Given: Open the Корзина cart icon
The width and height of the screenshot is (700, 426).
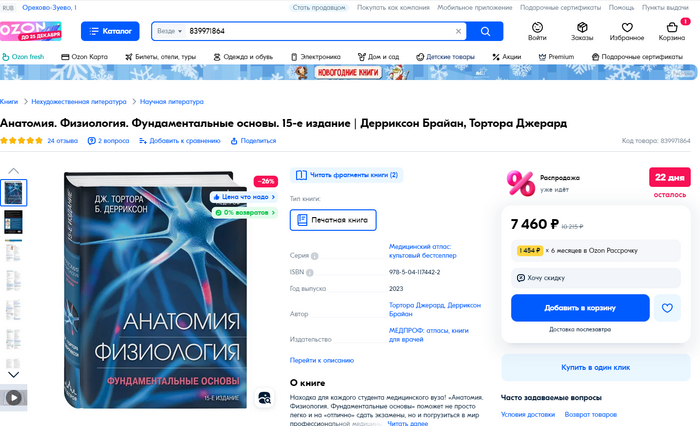Looking at the screenshot, I should point(672,28).
